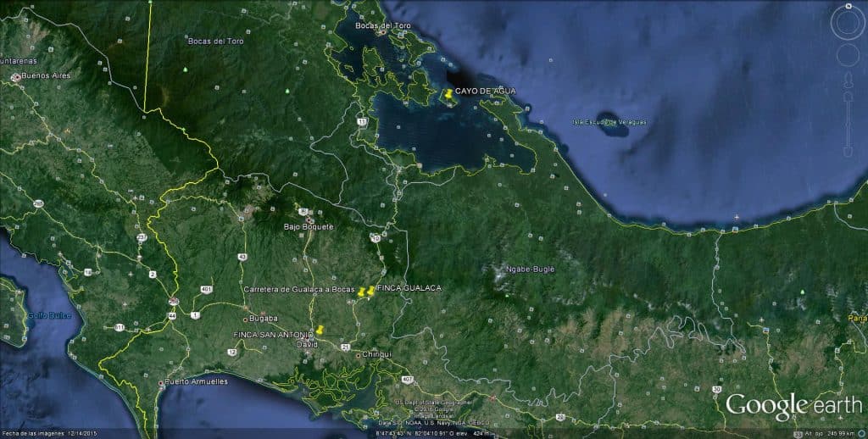Click the CAYO DE AGUA placemark label
The height and width of the screenshot is (439, 868).
point(486,91)
